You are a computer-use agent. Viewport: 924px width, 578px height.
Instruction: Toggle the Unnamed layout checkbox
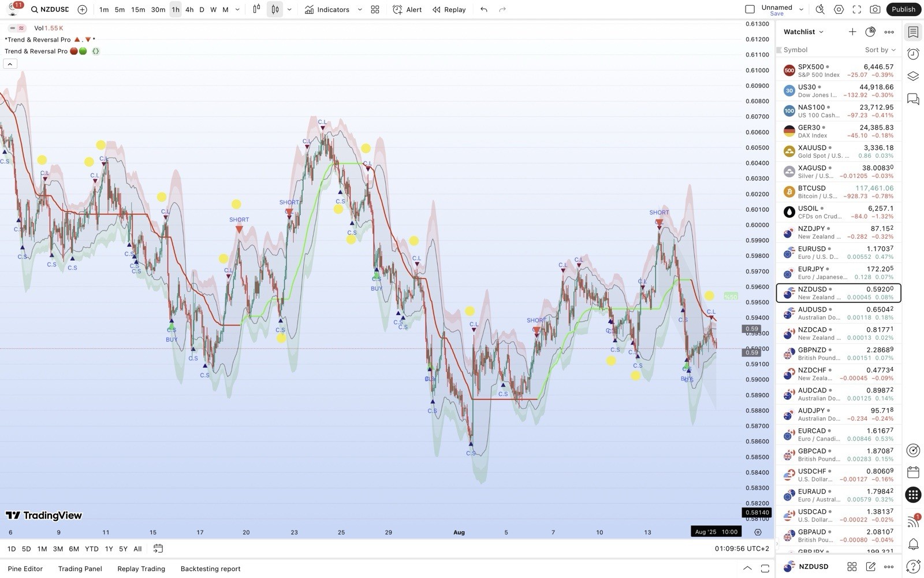click(750, 9)
